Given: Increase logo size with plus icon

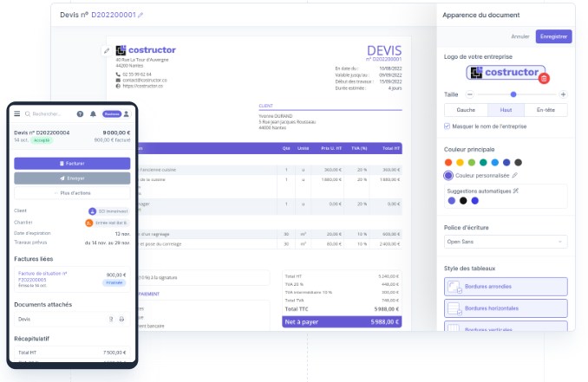Looking at the screenshot, I should click(563, 94).
